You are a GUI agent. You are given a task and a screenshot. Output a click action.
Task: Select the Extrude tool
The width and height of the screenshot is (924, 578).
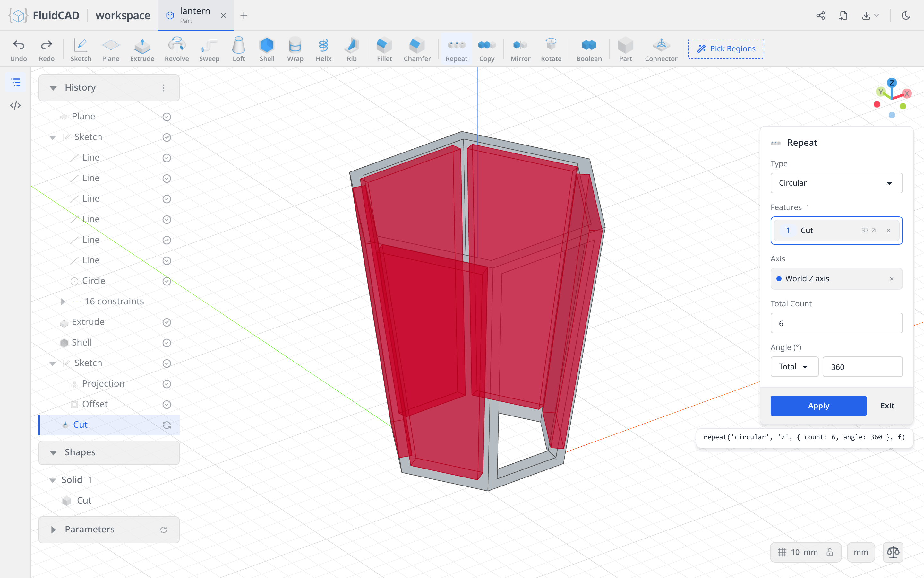(x=142, y=49)
